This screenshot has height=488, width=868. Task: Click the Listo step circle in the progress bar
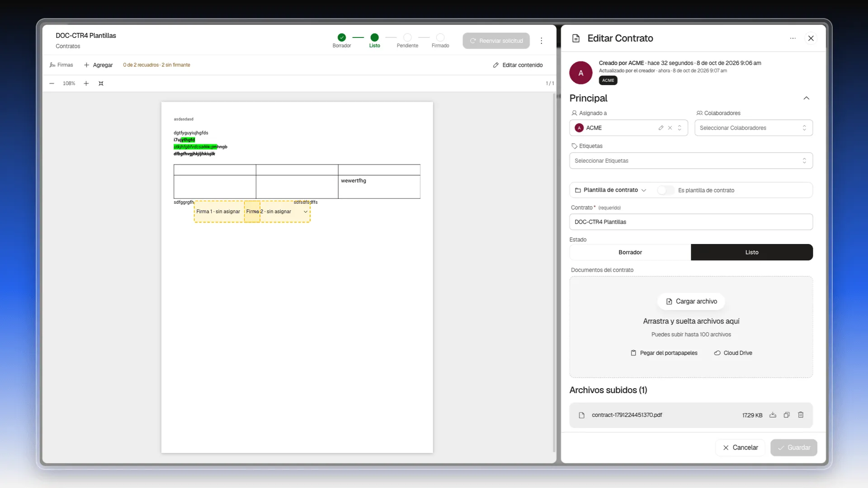(374, 38)
